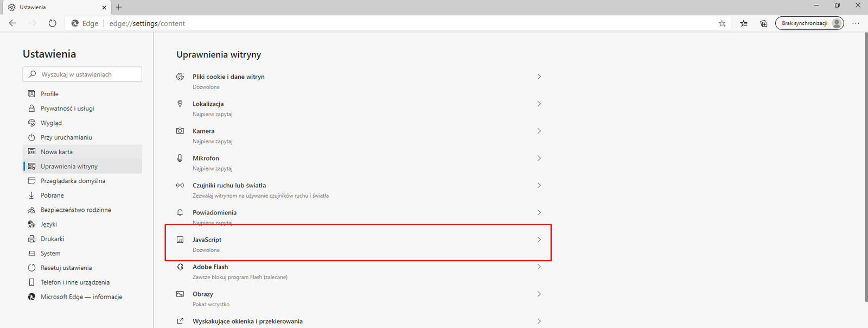This screenshot has width=868, height=328.
Task: Open a new tab with plus button
Action: [x=119, y=7]
